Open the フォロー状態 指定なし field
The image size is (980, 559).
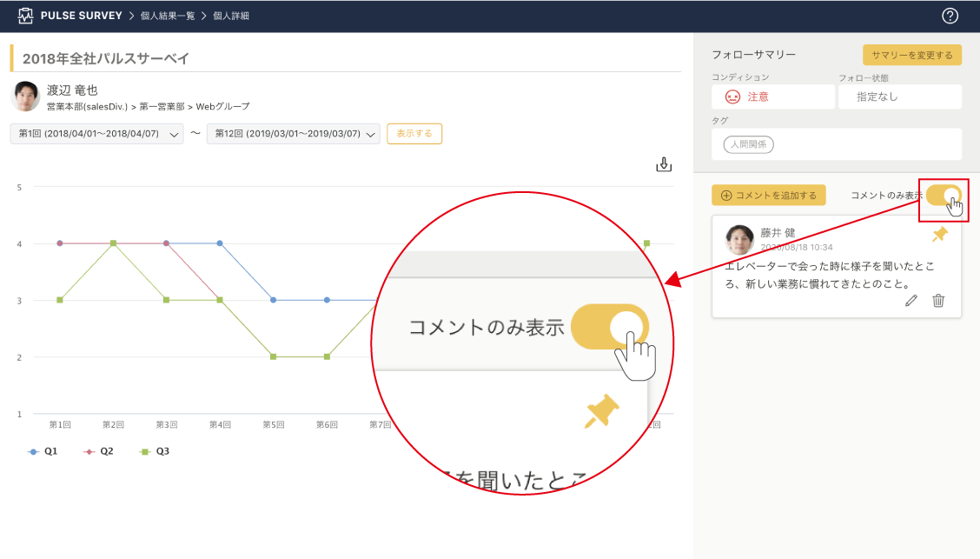899,97
